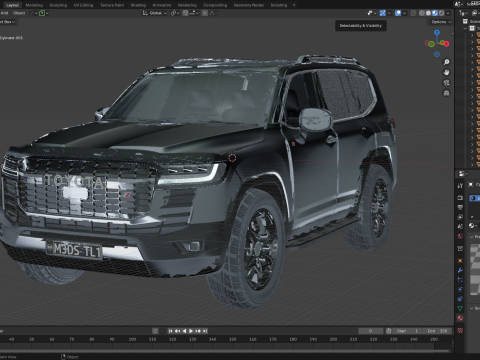Toggle Proportional Editing in header
The width and height of the screenshot is (480, 360).
[x=205, y=13]
